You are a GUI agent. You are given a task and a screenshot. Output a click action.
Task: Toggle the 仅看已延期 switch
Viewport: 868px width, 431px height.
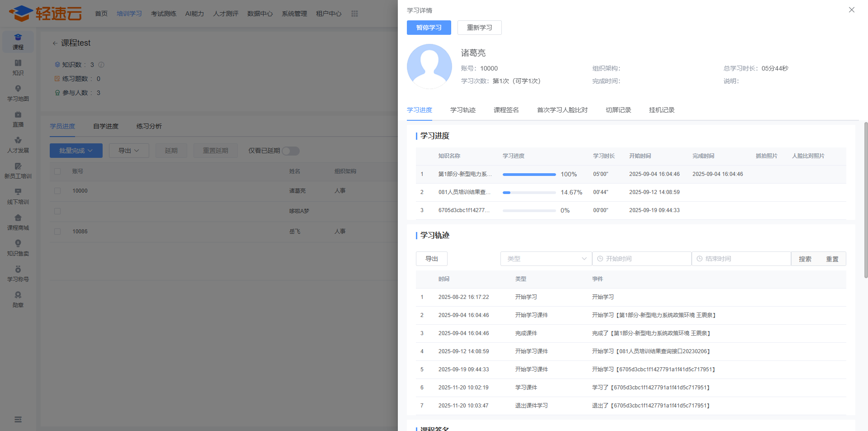click(x=291, y=151)
